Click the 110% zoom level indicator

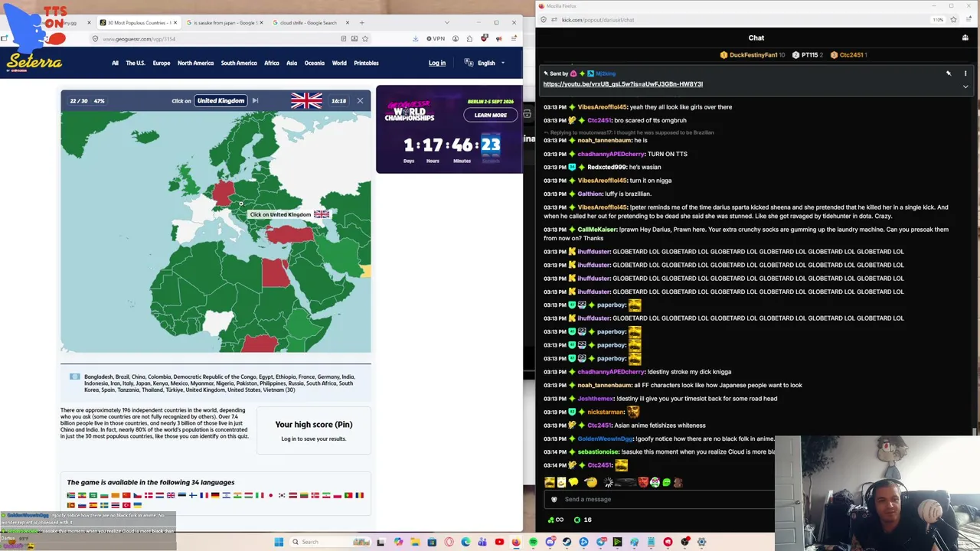tap(938, 20)
